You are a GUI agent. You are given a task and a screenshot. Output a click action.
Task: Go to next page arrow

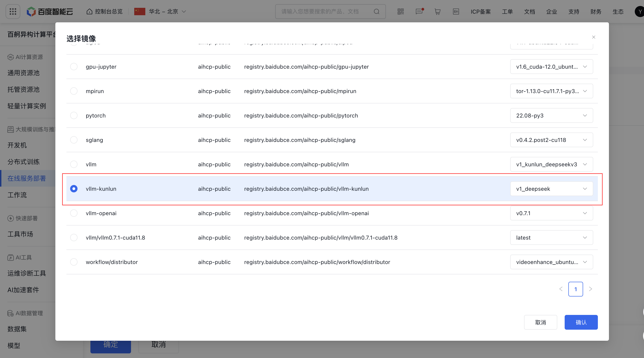pyautogui.click(x=590, y=289)
